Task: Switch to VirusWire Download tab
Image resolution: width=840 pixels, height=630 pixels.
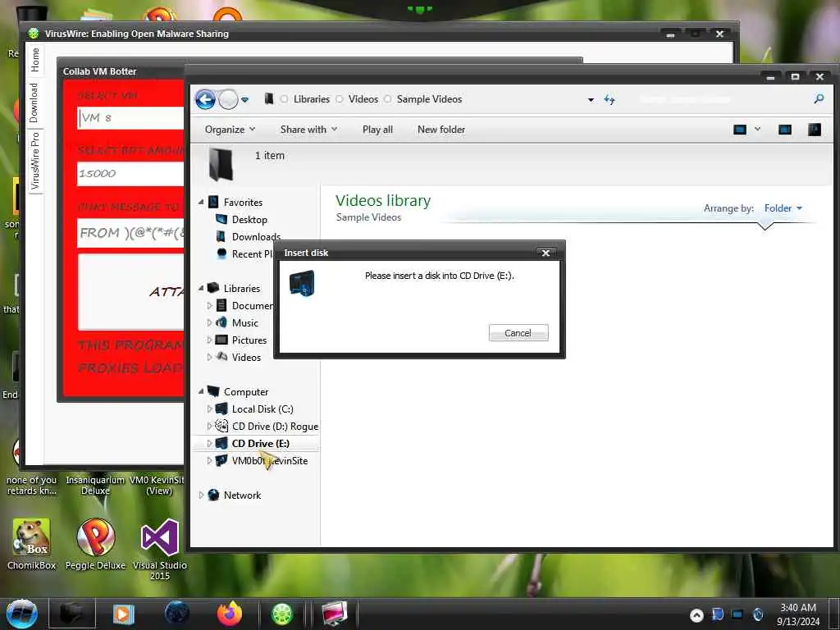Action: (34, 103)
